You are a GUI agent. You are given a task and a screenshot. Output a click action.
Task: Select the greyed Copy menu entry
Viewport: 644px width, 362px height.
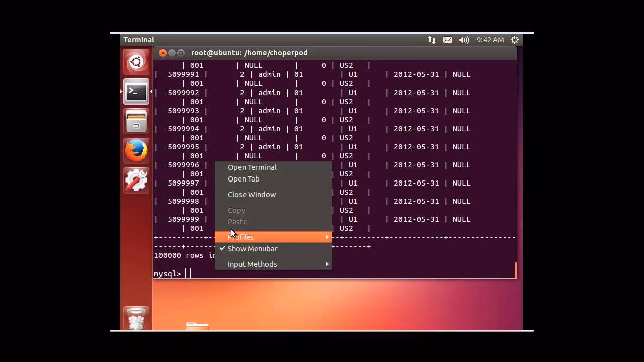click(273, 210)
